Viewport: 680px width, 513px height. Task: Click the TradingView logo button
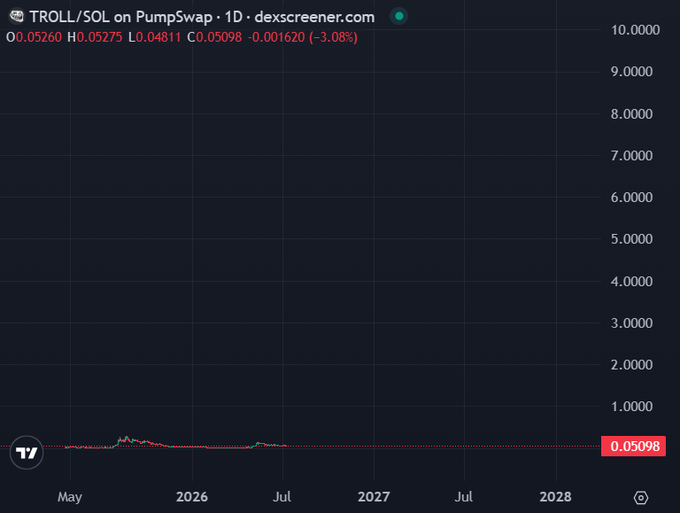click(x=26, y=453)
